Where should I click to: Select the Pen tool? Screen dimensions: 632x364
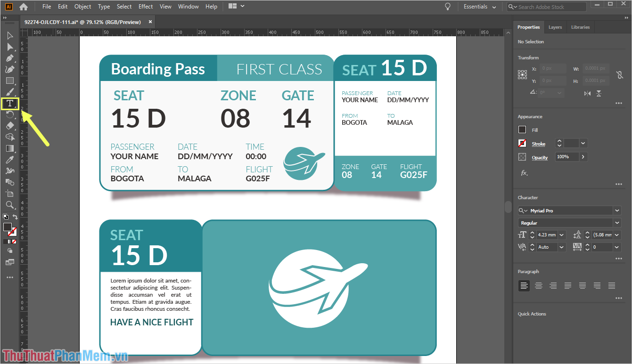9,58
